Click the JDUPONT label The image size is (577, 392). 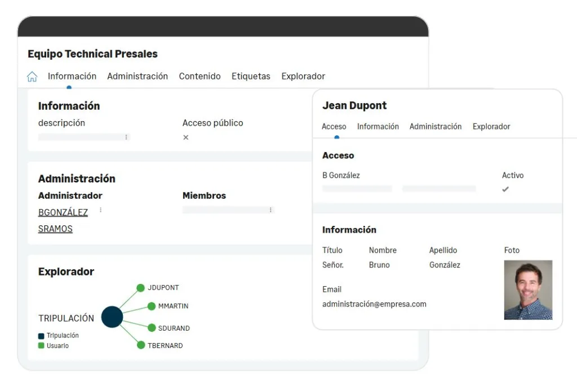point(163,288)
